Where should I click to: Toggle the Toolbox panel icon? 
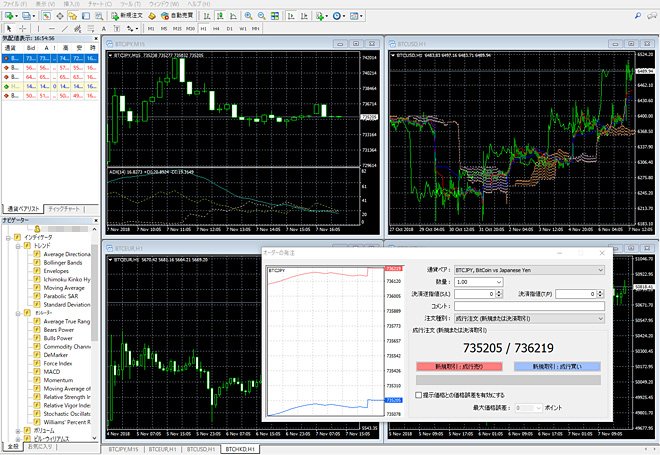click(x=86, y=16)
